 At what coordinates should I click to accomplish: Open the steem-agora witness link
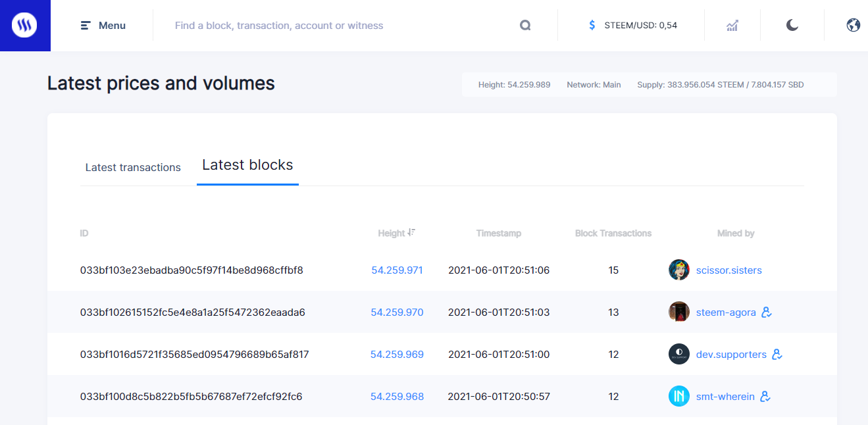726,312
